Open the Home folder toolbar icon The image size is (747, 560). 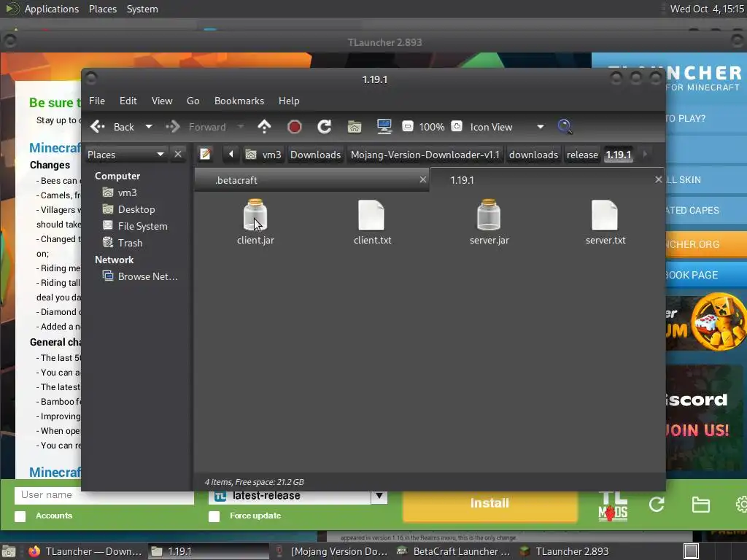(355, 127)
